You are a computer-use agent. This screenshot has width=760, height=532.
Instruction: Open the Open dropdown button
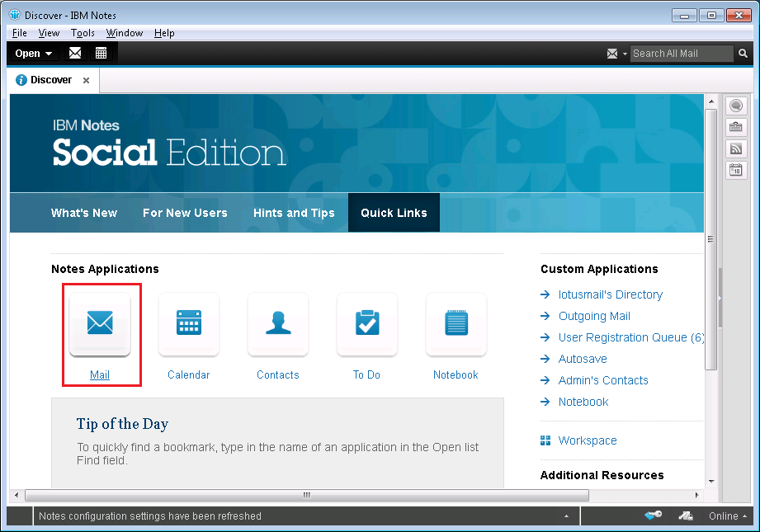click(33, 54)
